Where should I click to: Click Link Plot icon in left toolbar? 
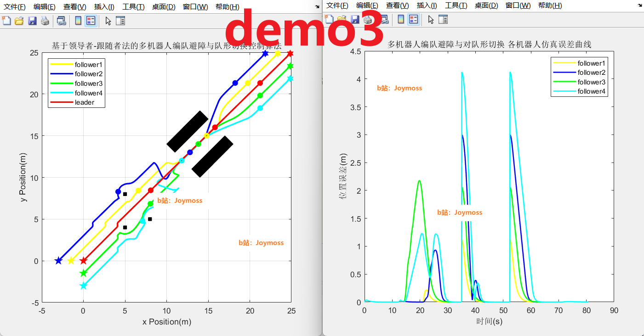pos(61,20)
